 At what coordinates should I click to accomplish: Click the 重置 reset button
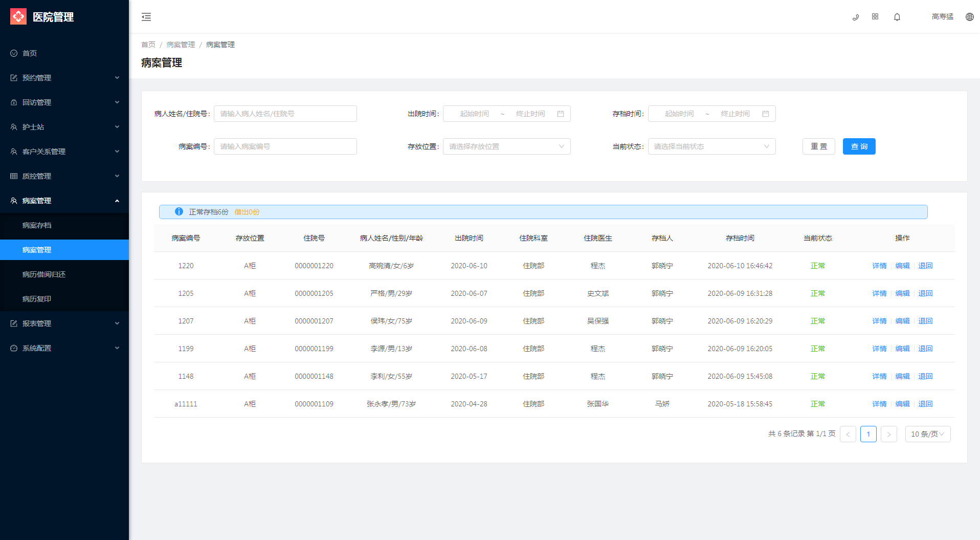(819, 146)
